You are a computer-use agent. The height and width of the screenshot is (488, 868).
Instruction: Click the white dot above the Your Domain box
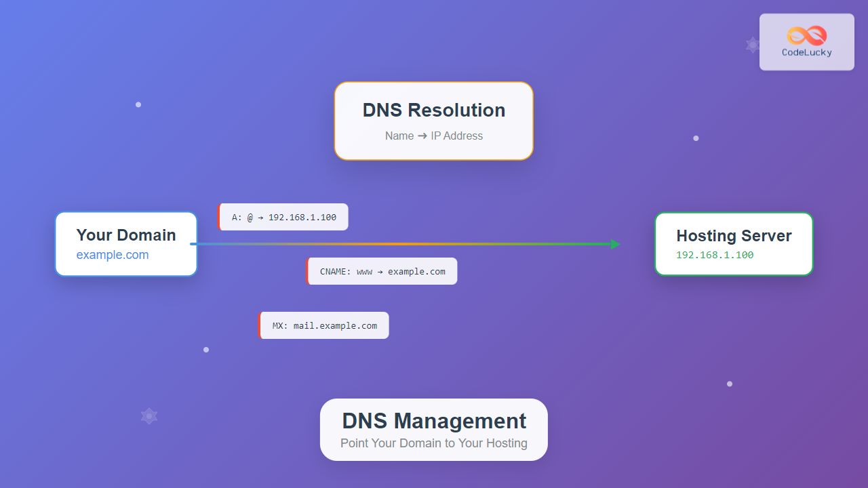tap(138, 104)
